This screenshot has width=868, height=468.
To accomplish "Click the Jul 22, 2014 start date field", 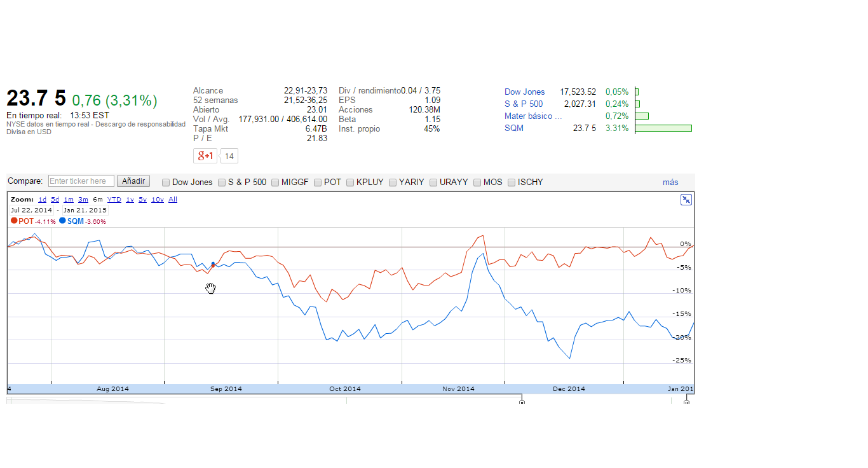I will pos(31,210).
